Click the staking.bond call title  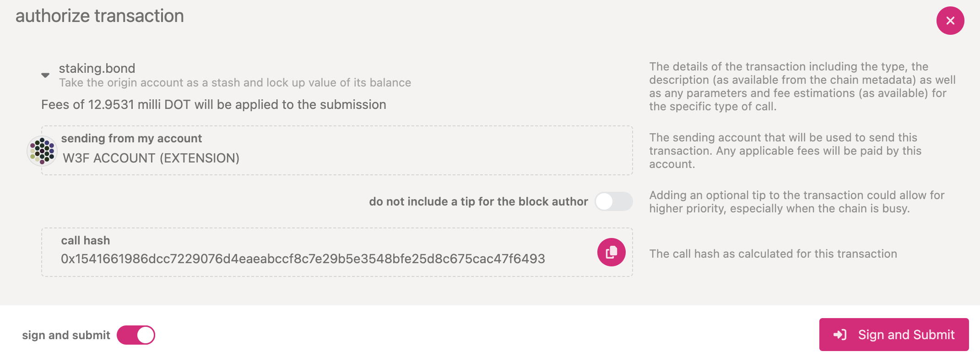coord(97,68)
